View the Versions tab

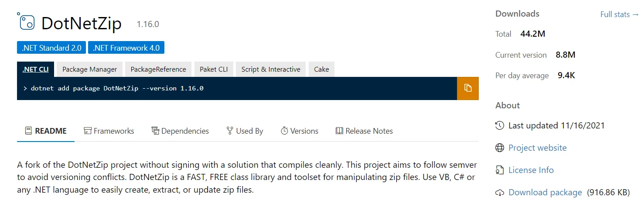point(299,131)
